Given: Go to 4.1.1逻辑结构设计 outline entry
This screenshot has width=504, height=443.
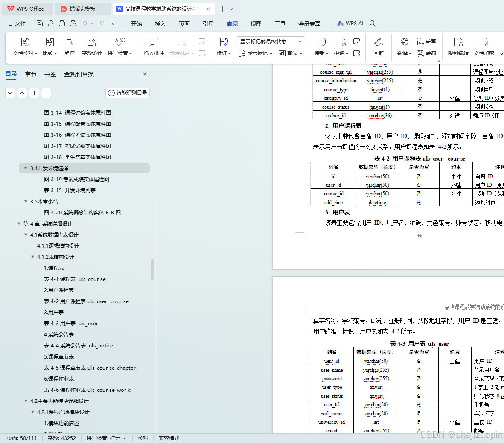Looking at the screenshot, I should point(58,246).
